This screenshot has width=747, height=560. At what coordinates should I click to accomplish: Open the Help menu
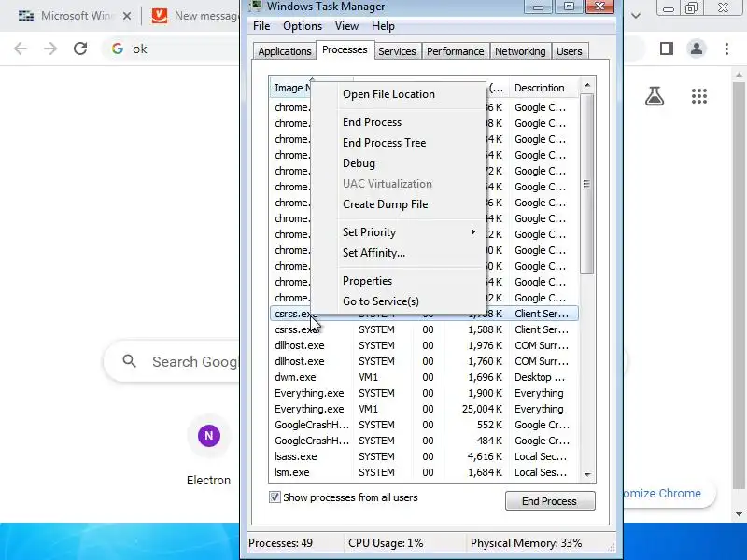383,26
